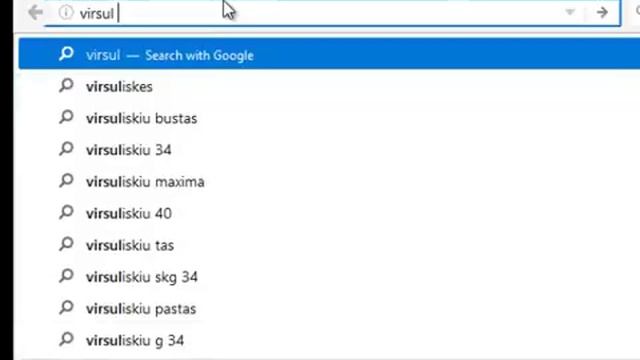
Task: Pick the 'virsuliskiu bustas' suggestion
Action: pyautogui.click(x=329, y=118)
